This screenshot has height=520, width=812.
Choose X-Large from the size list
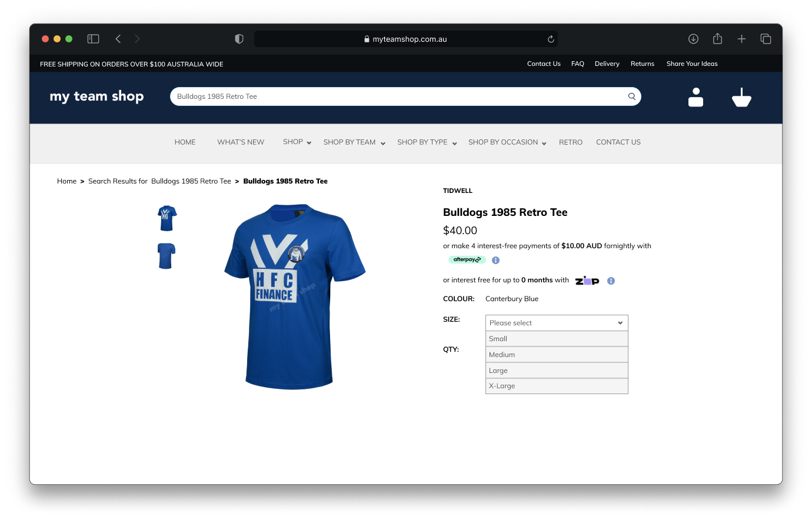[x=557, y=386]
